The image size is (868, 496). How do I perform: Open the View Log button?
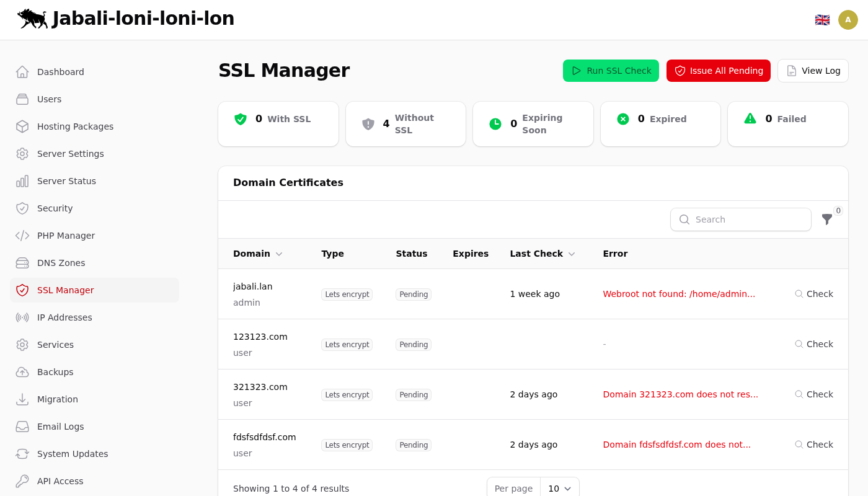tap(813, 71)
